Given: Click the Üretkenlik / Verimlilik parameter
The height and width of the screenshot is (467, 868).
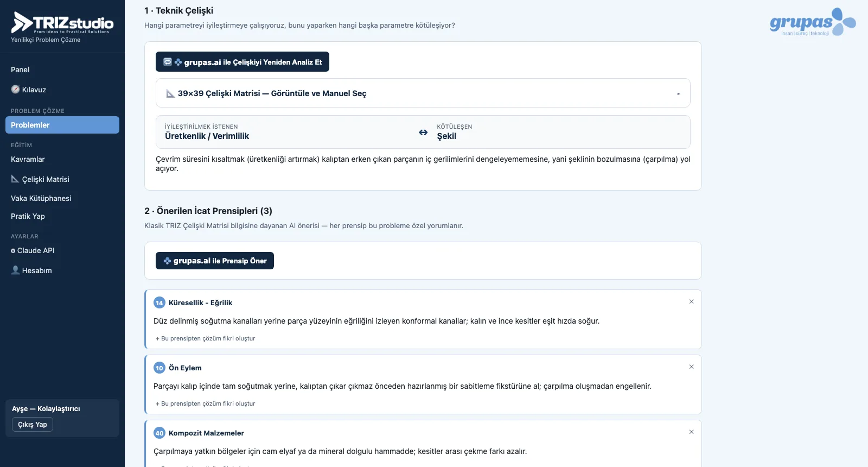Looking at the screenshot, I should click(207, 136).
